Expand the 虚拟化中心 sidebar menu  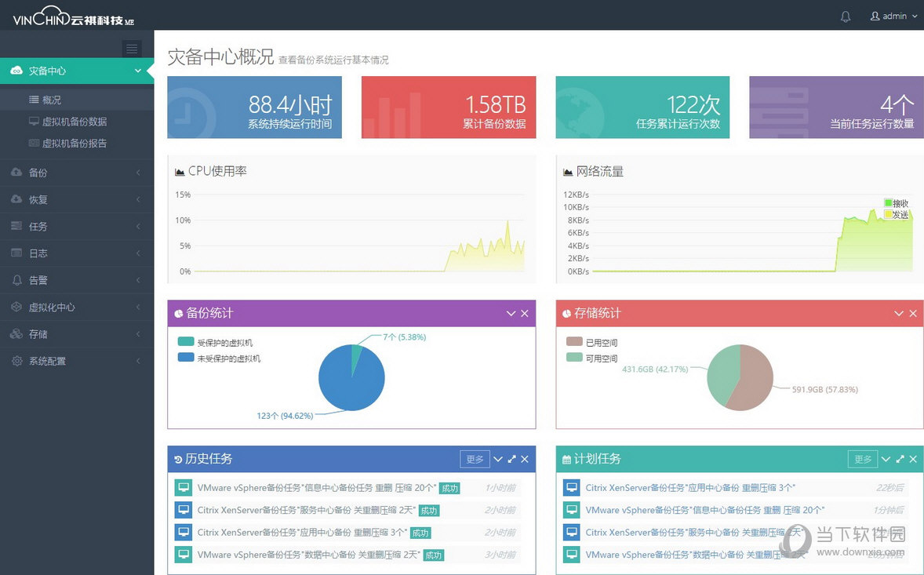(x=77, y=307)
